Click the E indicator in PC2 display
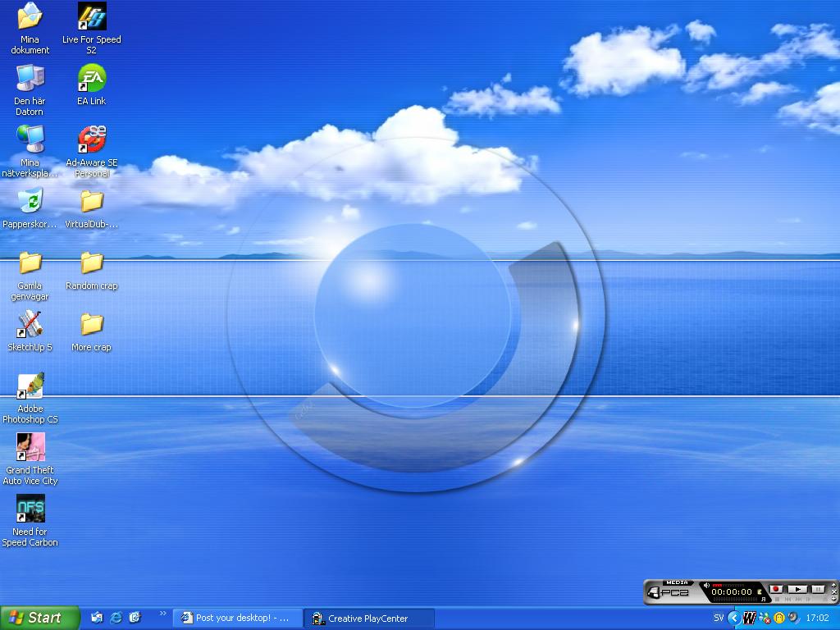 pos(759,592)
